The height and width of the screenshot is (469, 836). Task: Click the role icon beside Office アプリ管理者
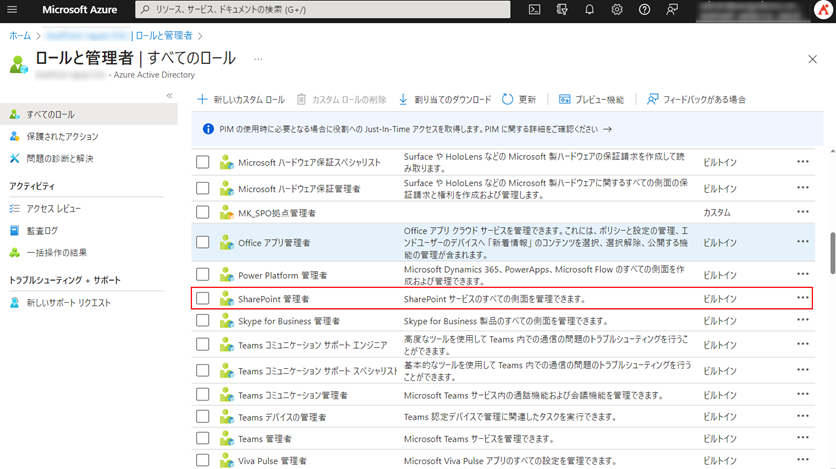[x=227, y=242]
